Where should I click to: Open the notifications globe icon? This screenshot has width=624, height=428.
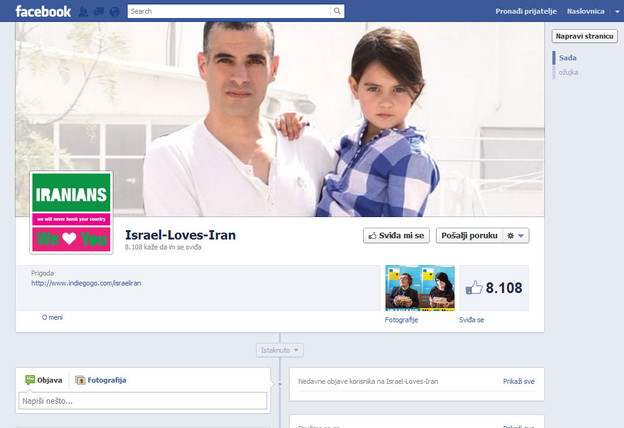pos(114,12)
